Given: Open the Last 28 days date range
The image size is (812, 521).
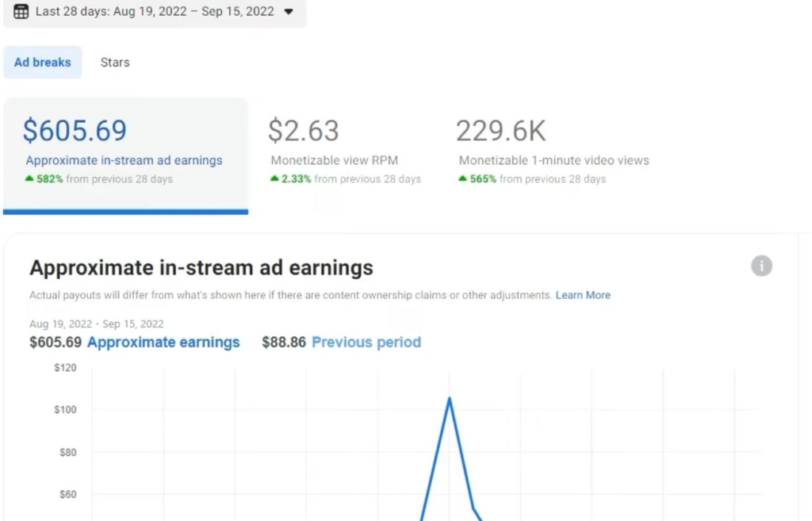Looking at the screenshot, I should (154, 12).
